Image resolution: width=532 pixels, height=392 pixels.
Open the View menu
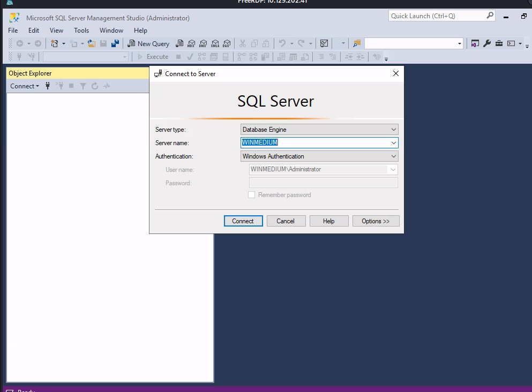[56, 31]
